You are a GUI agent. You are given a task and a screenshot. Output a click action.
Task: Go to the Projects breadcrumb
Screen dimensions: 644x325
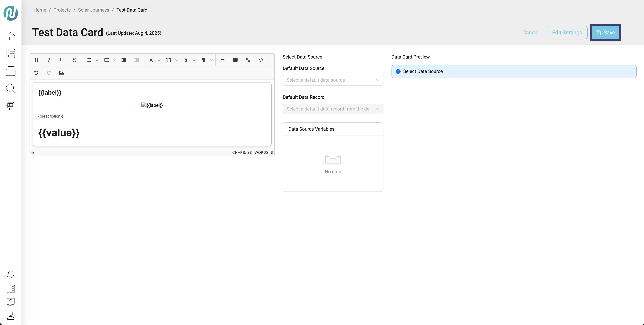pyautogui.click(x=62, y=10)
